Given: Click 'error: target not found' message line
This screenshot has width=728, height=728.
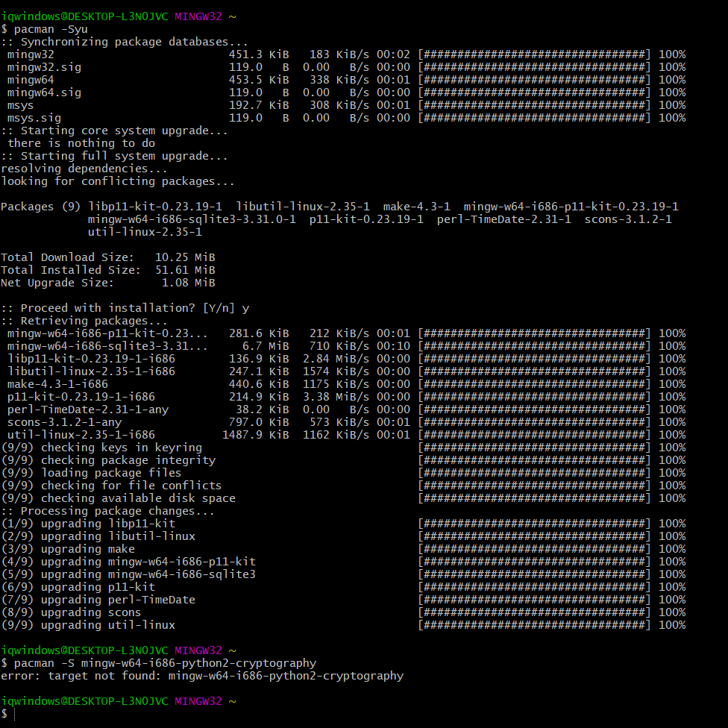Looking at the screenshot, I should coord(202,676).
